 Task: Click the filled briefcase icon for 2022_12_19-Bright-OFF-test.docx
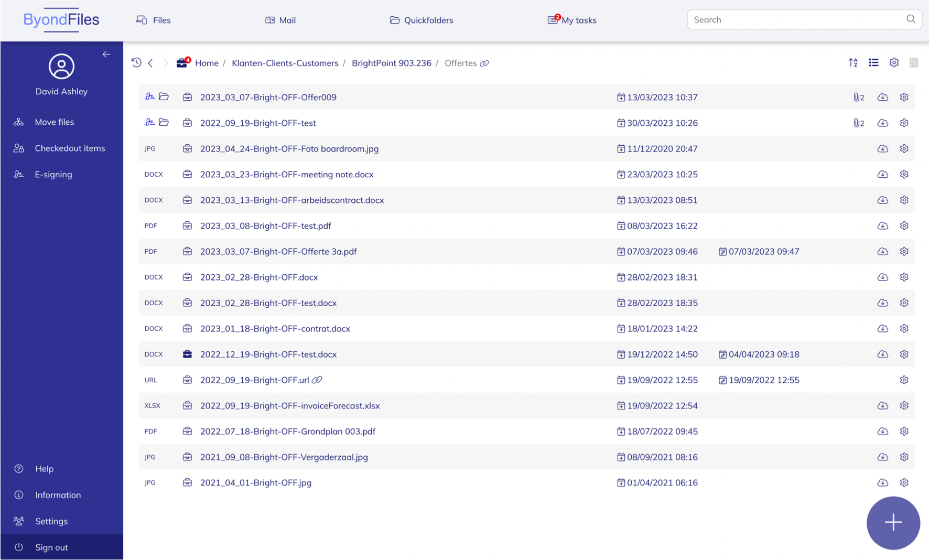click(187, 354)
